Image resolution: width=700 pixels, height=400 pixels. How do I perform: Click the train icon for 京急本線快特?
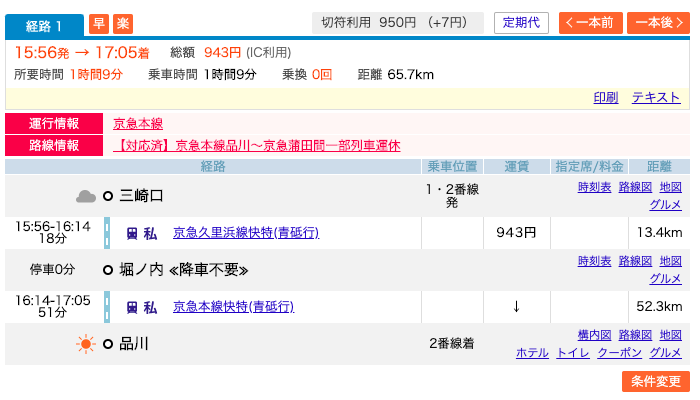pyautogui.click(x=132, y=308)
